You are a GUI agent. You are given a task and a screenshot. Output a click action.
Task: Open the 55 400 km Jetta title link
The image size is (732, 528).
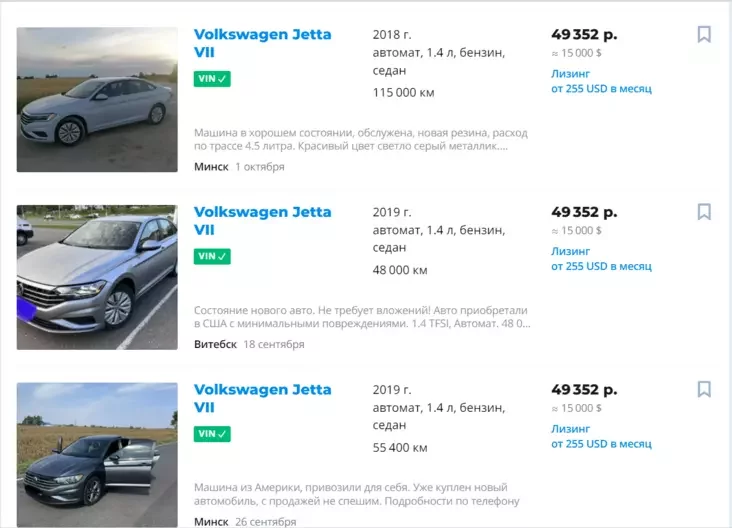262,398
